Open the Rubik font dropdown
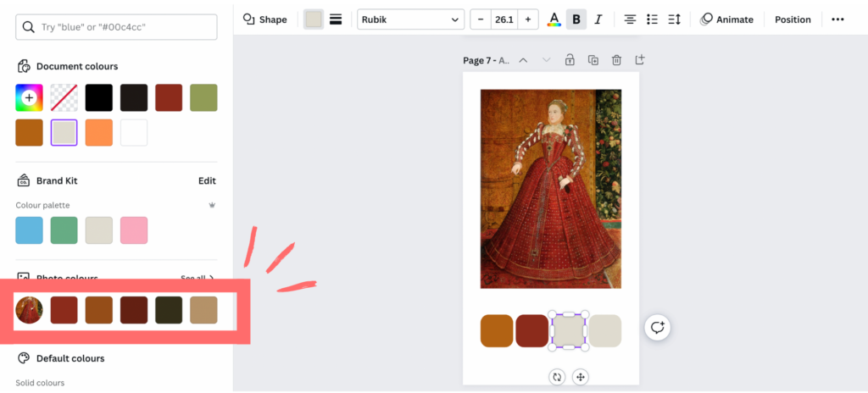Screen dimensions: 868x393 pyautogui.click(x=410, y=19)
